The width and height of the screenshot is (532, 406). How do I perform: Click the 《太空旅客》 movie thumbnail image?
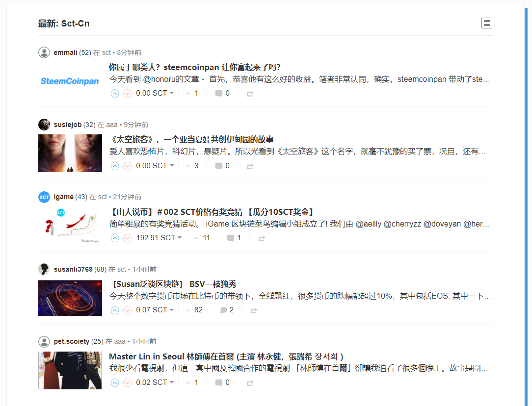(x=70, y=153)
